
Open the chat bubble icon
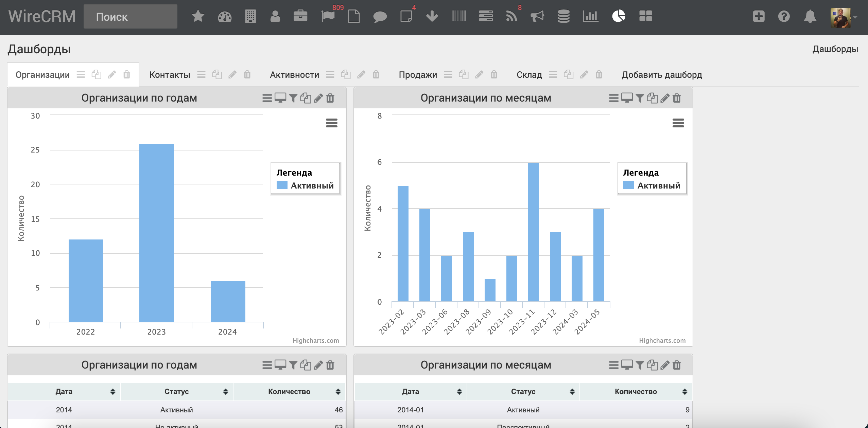tap(380, 17)
